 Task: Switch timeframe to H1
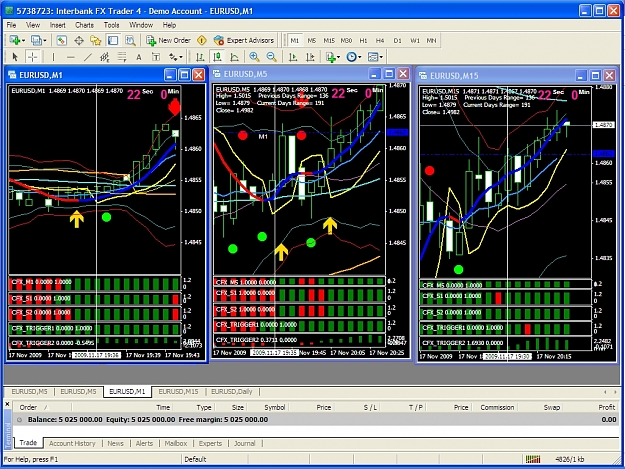363,40
